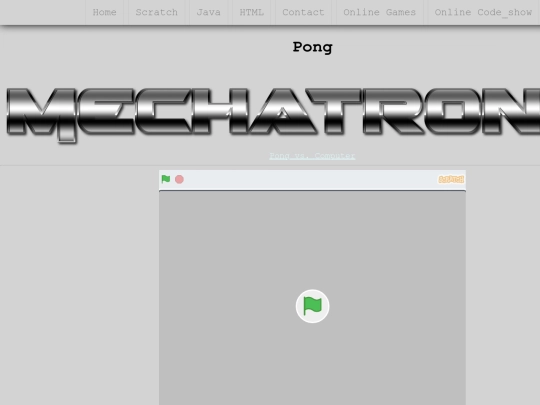Select the HTML menu item
The width and height of the screenshot is (540, 405).
pos(252,12)
